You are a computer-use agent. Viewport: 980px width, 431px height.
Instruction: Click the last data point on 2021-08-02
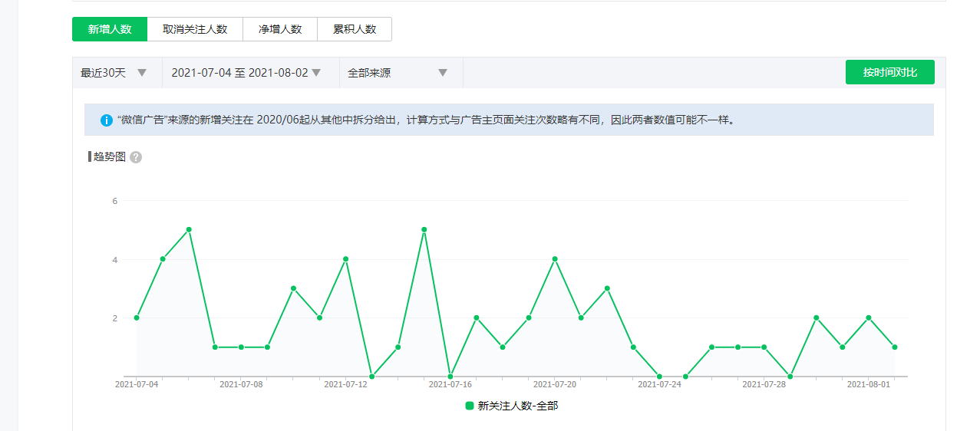[x=895, y=347]
